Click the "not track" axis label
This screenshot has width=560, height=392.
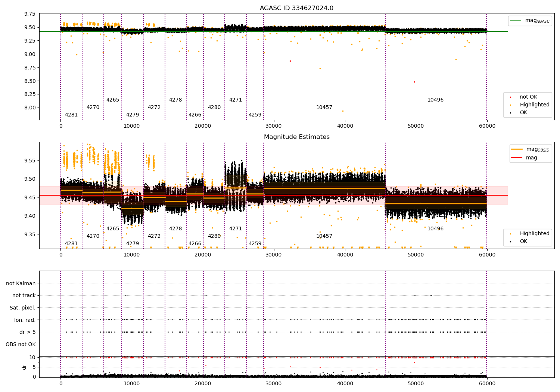(24, 296)
